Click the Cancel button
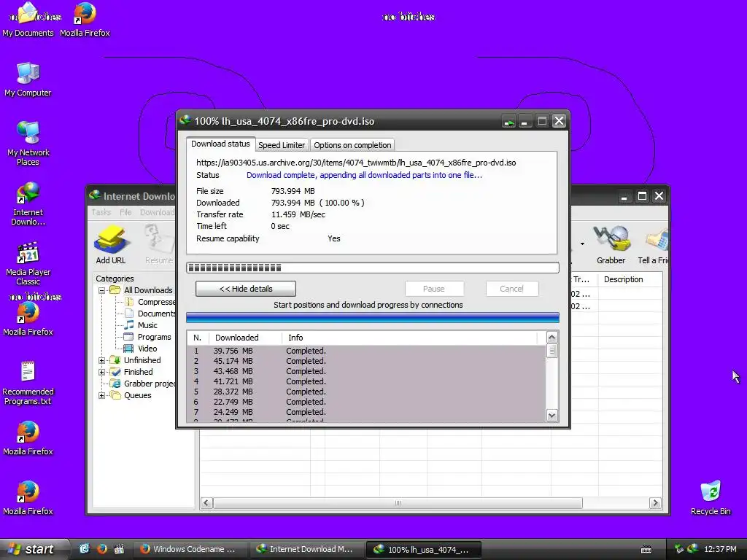Viewport: 747px width, 560px height. [x=511, y=289]
